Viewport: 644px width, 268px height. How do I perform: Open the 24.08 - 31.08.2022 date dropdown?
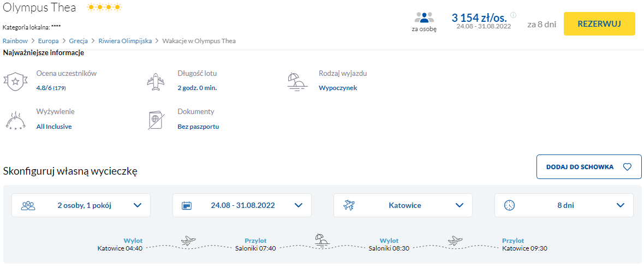tap(242, 205)
